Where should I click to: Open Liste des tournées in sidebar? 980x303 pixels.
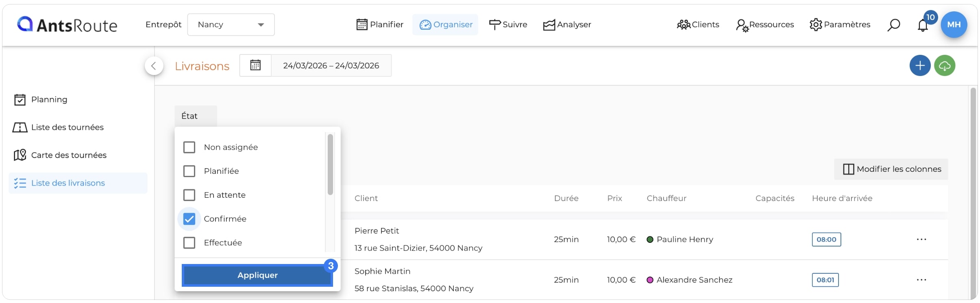tap(58, 128)
